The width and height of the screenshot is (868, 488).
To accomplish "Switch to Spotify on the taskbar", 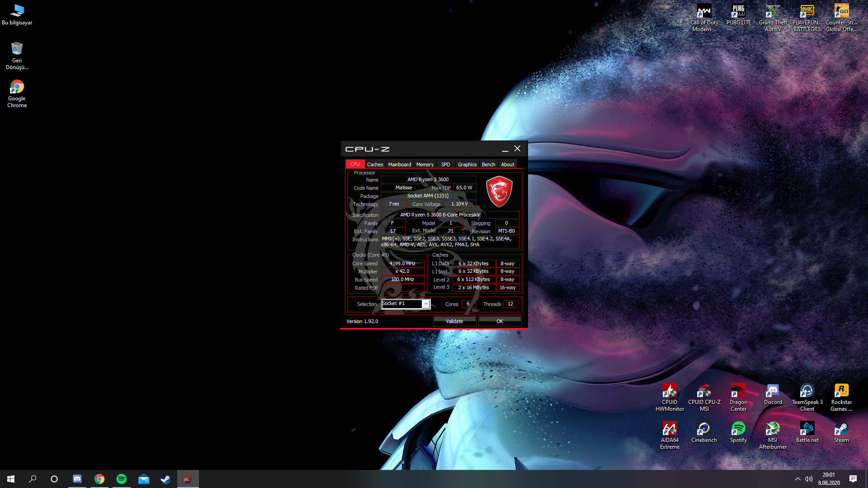I will [x=122, y=479].
